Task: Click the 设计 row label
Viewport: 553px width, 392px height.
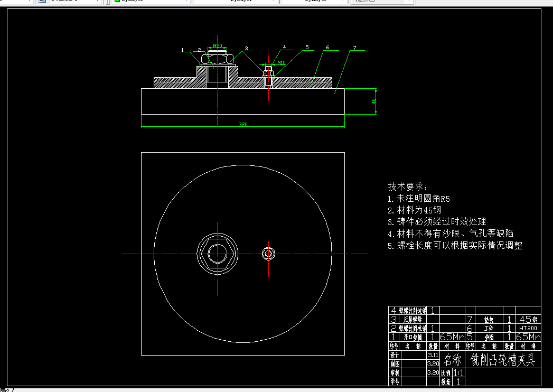Action: coord(395,356)
